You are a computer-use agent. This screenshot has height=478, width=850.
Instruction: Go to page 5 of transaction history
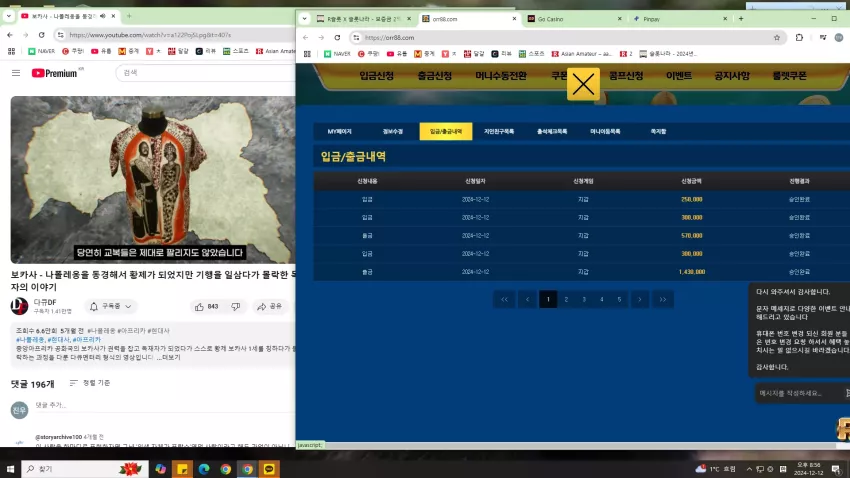619,299
